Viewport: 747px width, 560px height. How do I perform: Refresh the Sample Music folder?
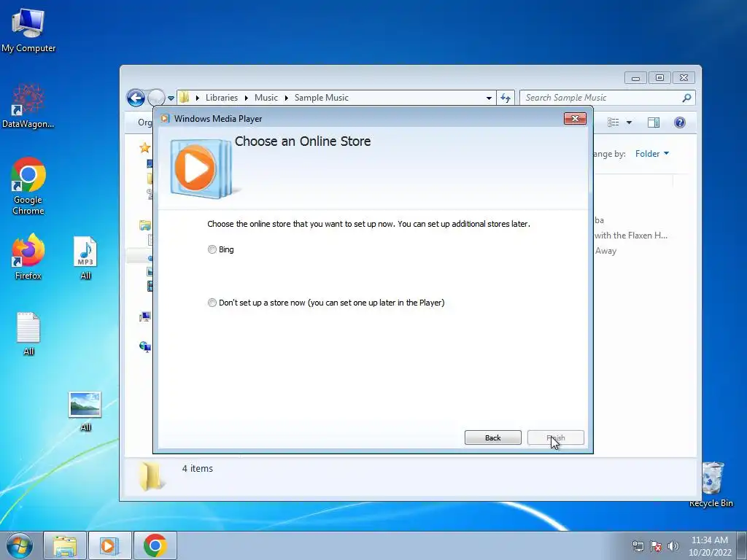pos(506,98)
